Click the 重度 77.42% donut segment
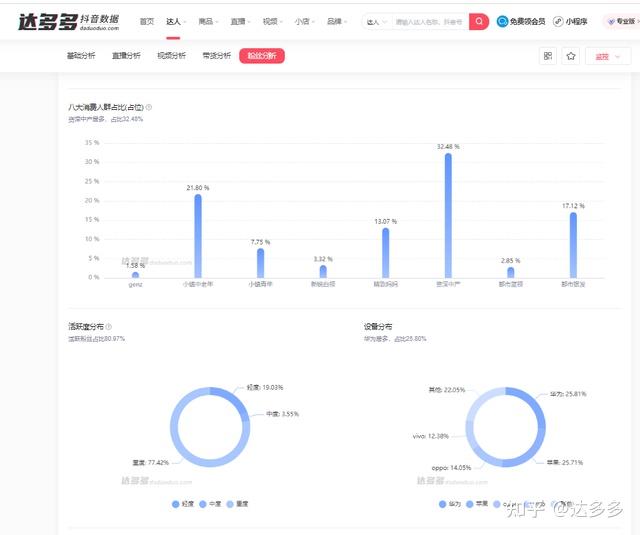This screenshot has width=640, height=535. (x=182, y=453)
